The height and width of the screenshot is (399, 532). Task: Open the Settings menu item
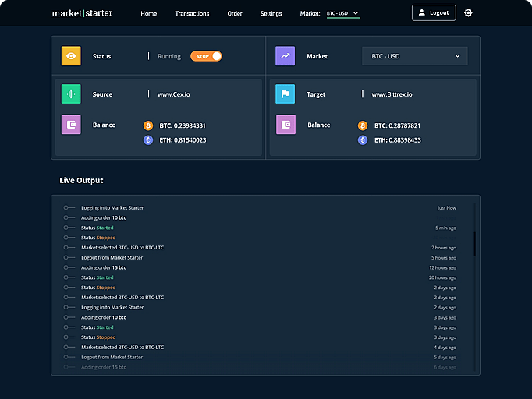point(271,13)
